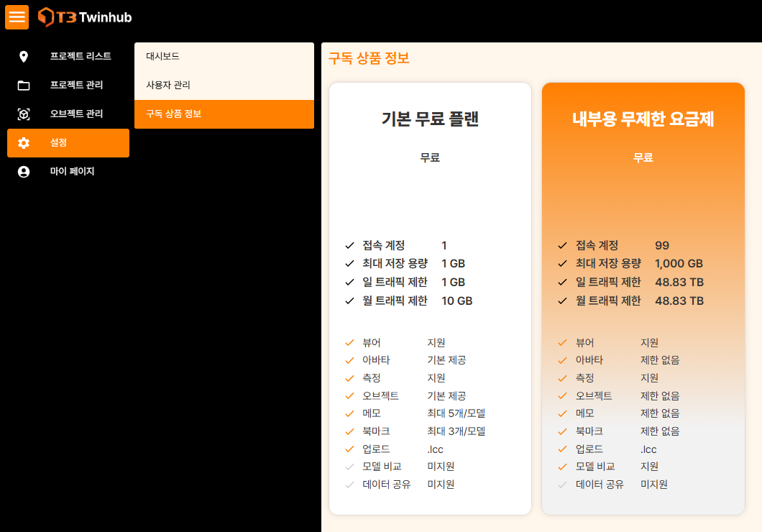Select the 구독 상품 정보 submenu item
The image size is (762, 532).
click(x=224, y=114)
